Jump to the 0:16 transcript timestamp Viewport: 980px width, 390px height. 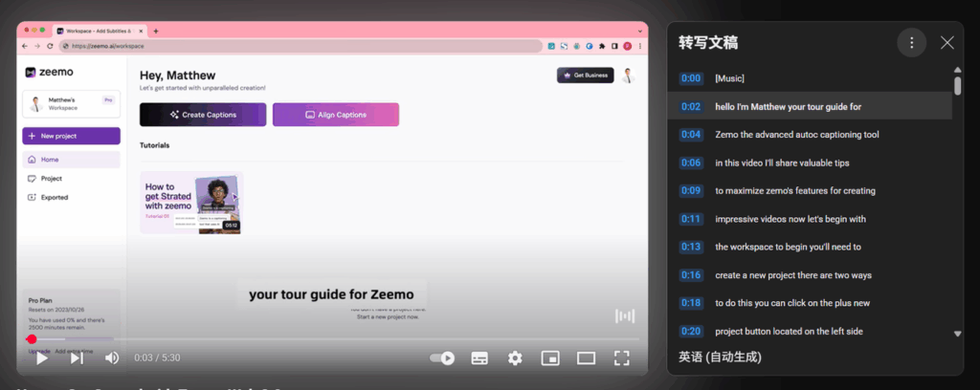pyautogui.click(x=691, y=275)
